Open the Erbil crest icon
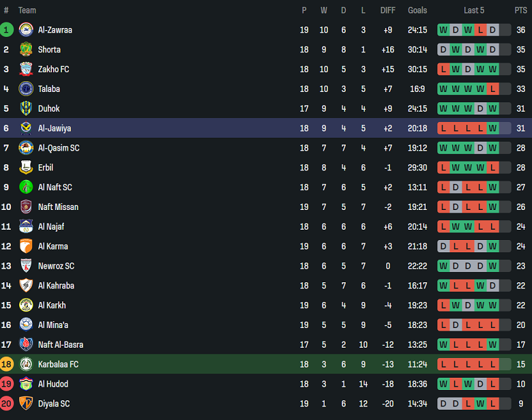Screen dimensions: 532x420 [x=26, y=168]
